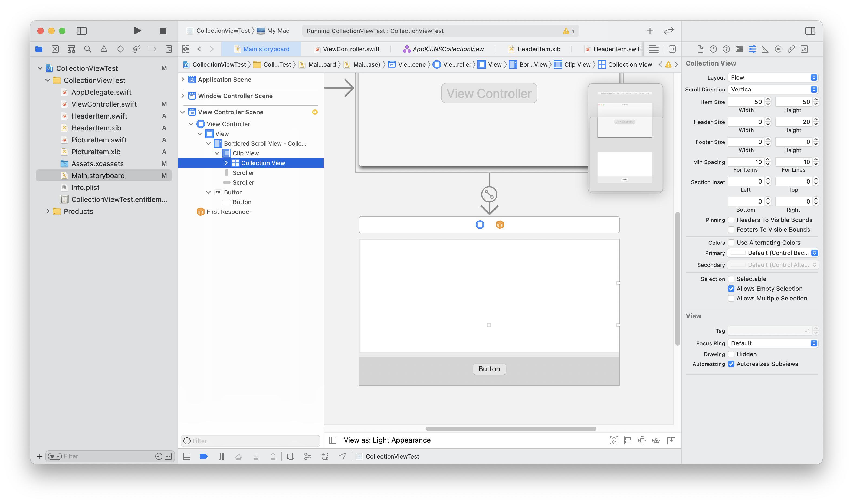This screenshot has height=504, width=853.
Task: Expand the Application Scene disclosure
Action: (x=183, y=80)
